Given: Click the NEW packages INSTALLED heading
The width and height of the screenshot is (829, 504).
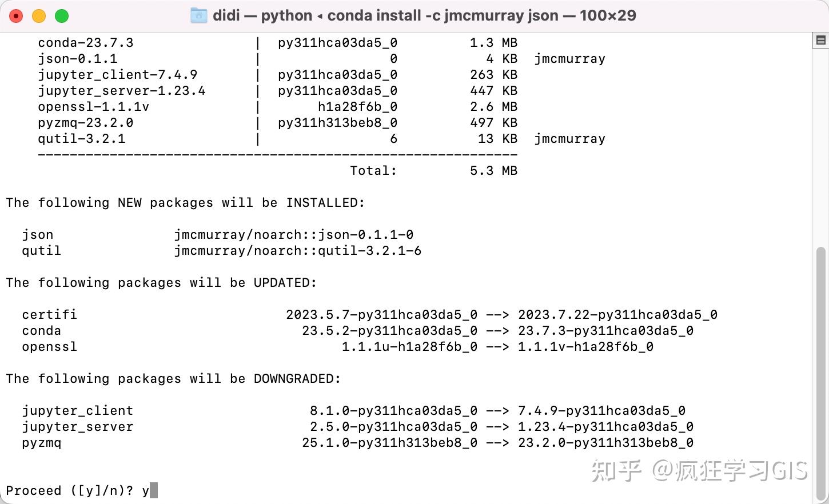Looking at the screenshot, I should [185, 202].
